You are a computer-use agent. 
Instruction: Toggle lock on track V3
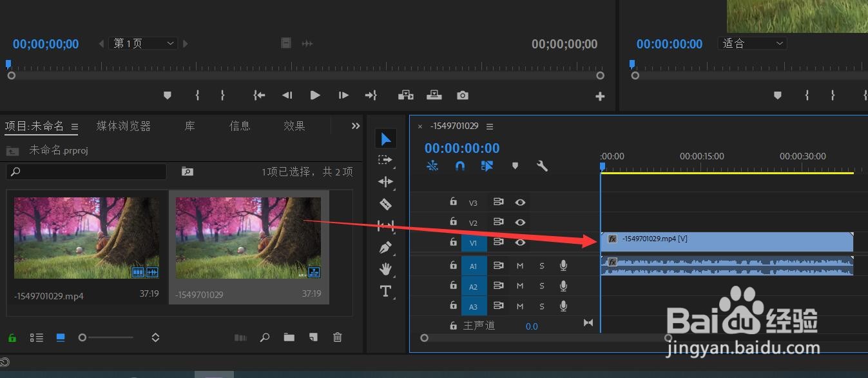[x=453, y=202]
